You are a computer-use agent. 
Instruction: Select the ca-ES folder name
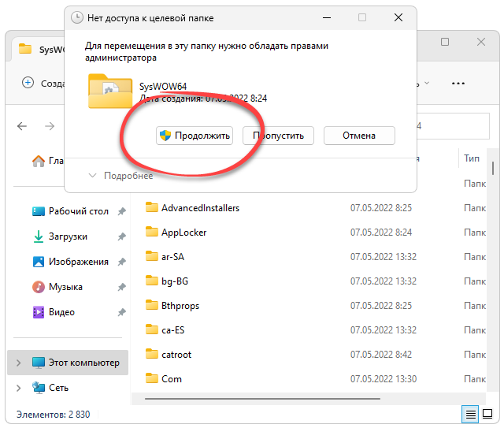[x=173, y=330]
